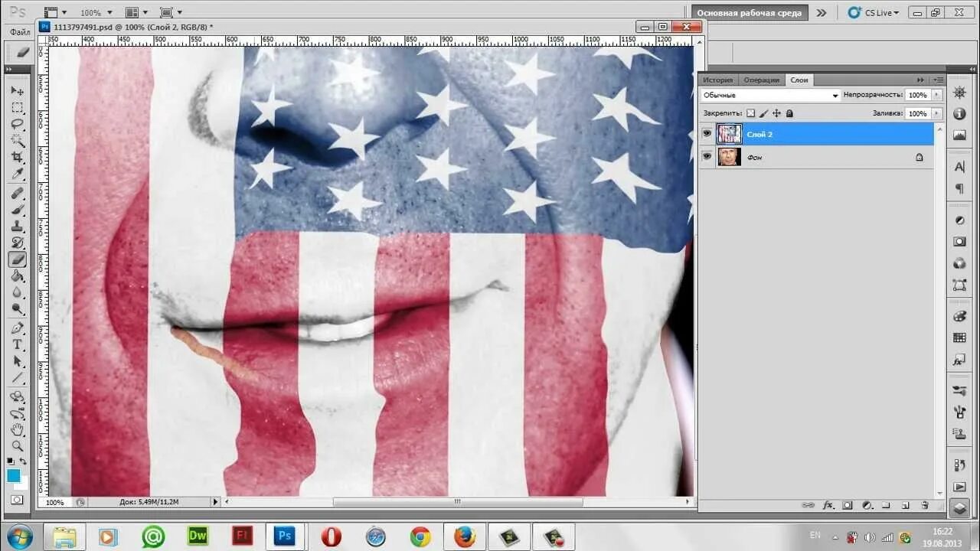Screen dimensions: 980x551
Task: Open the Info panel icon
Action: (x=959, y=114)
